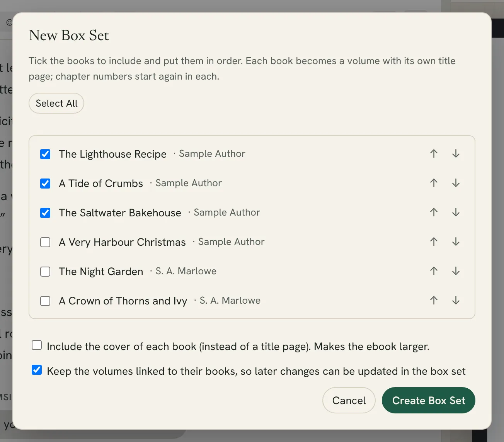
Task: Click the New Box Set heading
Action: click(x=69, y=35)
